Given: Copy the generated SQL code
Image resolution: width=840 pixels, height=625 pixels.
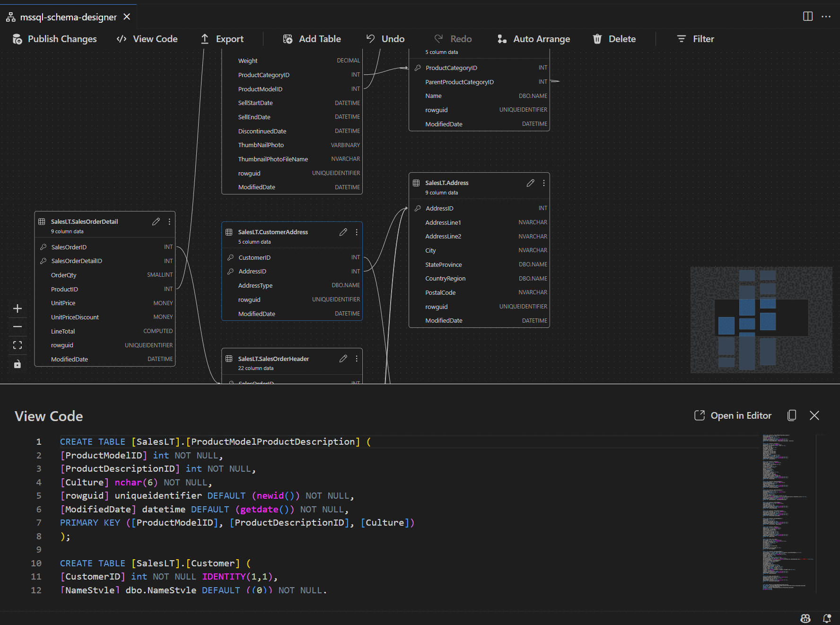Looking at the screenshot, I should 791,415.
